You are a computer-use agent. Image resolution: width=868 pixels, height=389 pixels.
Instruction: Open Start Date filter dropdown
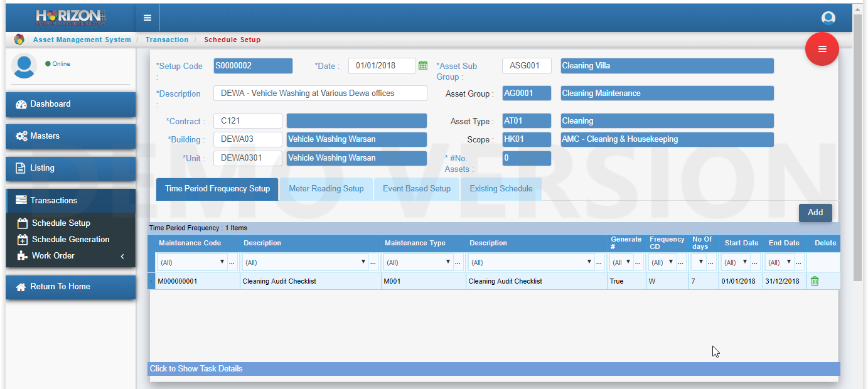(x=745, y=262)
